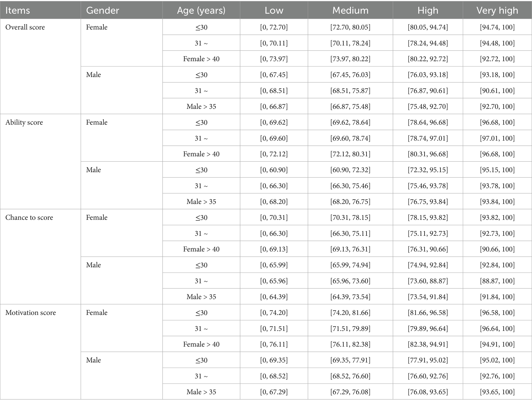Select the Very high column header
Image resolution: width=532 pixels, height=404 pixels.
point(497,11)
